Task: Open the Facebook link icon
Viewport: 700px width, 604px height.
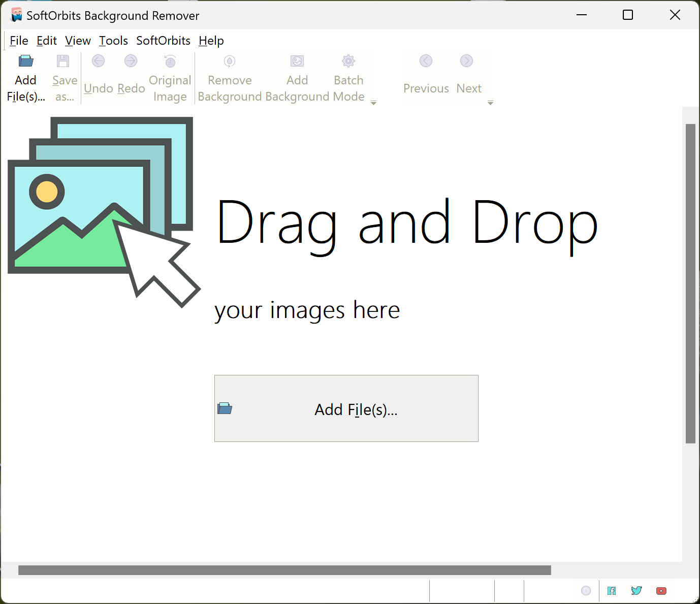Action: click(612, 591)
